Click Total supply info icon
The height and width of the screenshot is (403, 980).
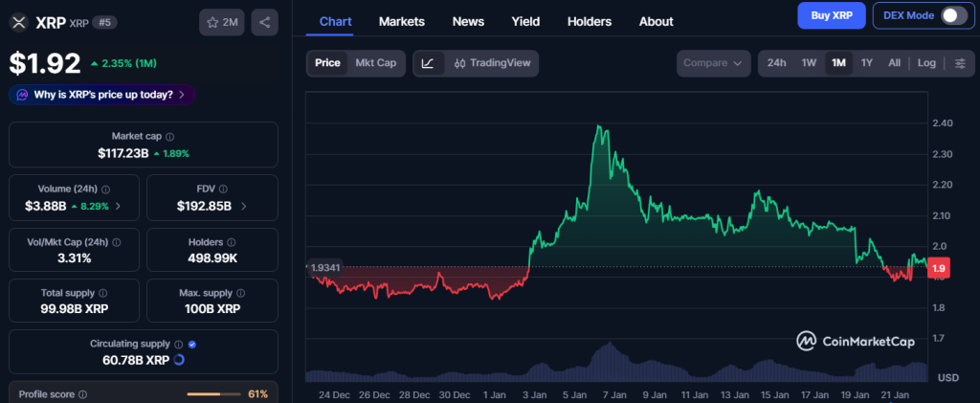click(x=102, y=293)
